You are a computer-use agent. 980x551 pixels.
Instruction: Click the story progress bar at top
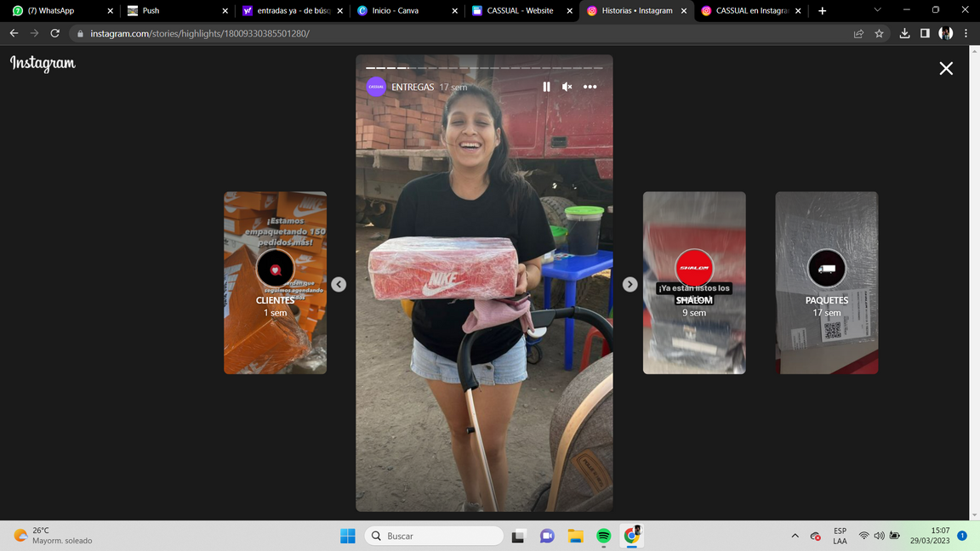[484, 67]
